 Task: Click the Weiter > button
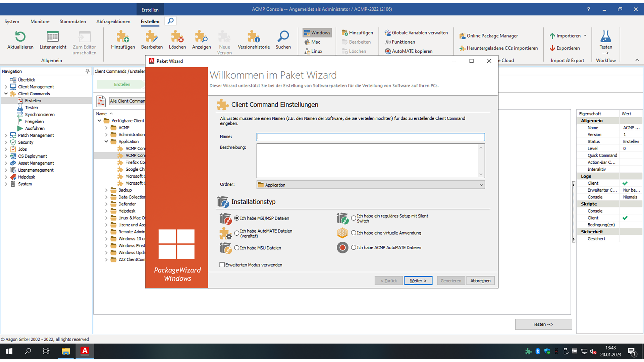coord(418,281)
